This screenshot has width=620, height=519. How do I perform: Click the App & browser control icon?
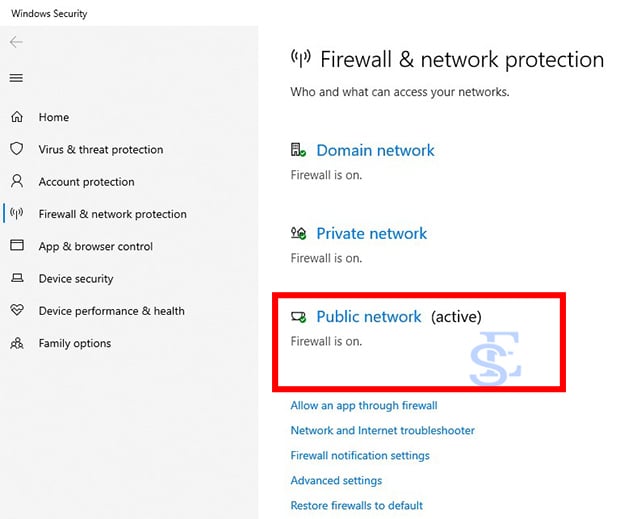point(17,246)
